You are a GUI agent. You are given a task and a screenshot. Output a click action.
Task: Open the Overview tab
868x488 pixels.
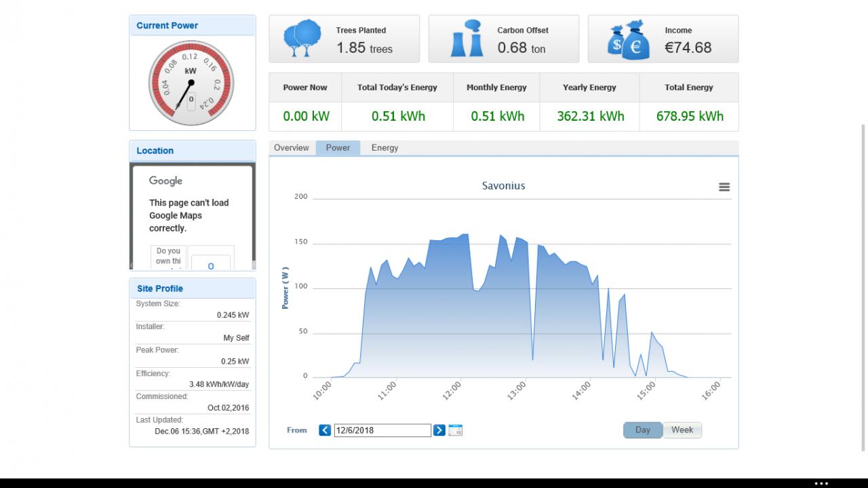292,148
